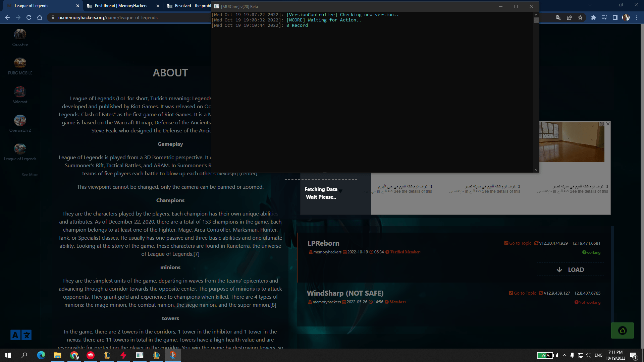Click the translate language widget icon
644x362 pixels.
tap(21, 335)
